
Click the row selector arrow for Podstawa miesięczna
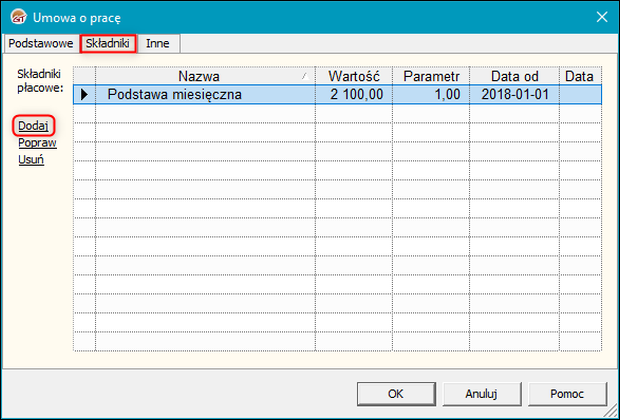point(84,95)
